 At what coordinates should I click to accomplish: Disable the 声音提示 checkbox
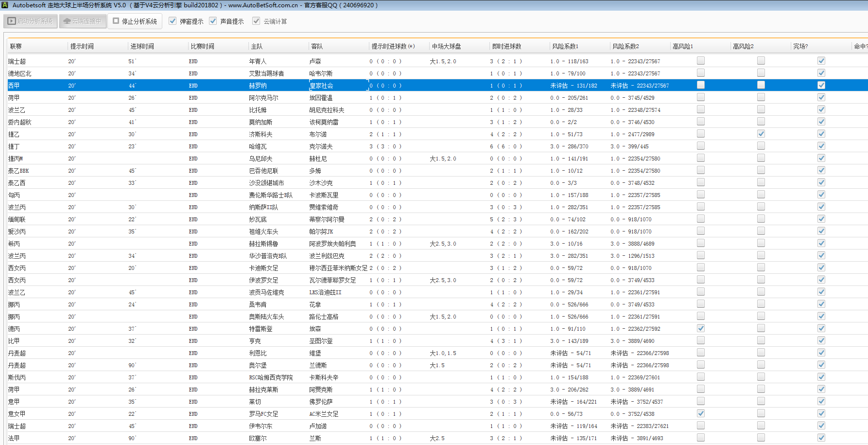pos(213,21)
